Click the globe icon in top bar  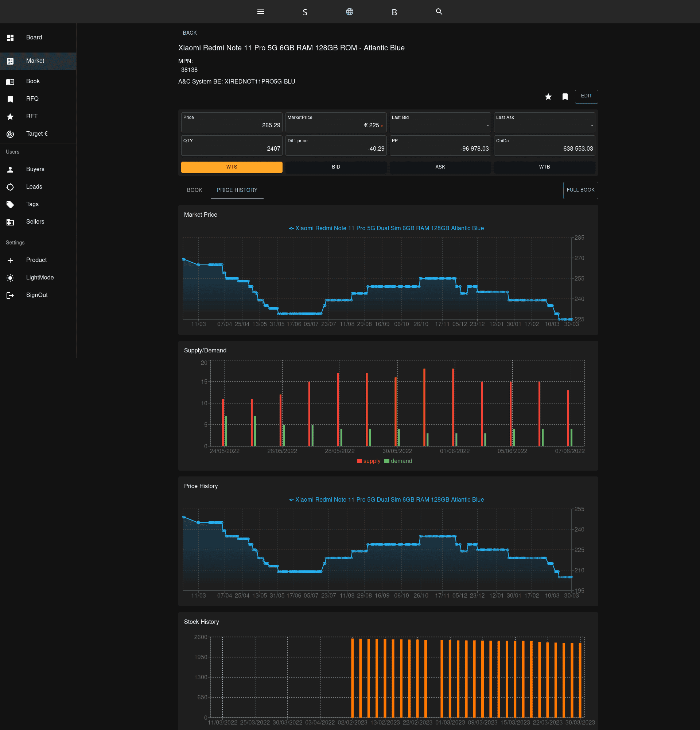coord(349,12)
